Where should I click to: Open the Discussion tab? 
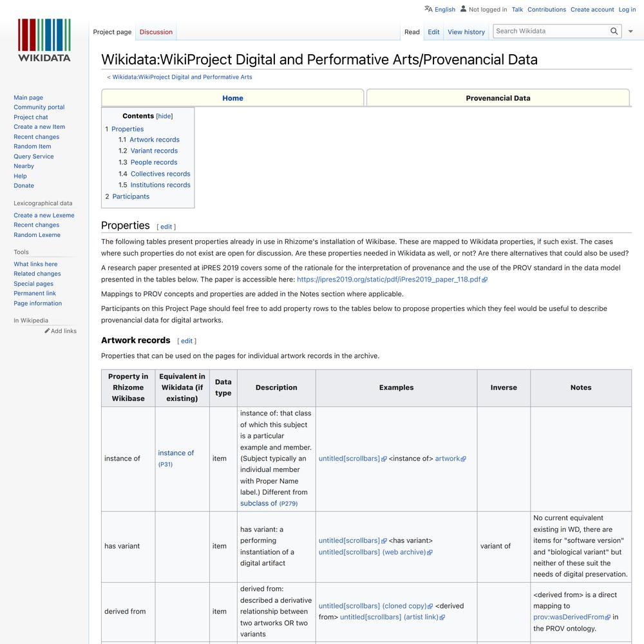point(156,32)
